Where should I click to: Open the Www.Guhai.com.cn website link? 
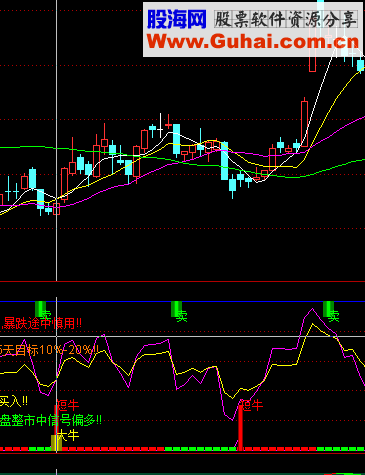(x=253, y=42)
